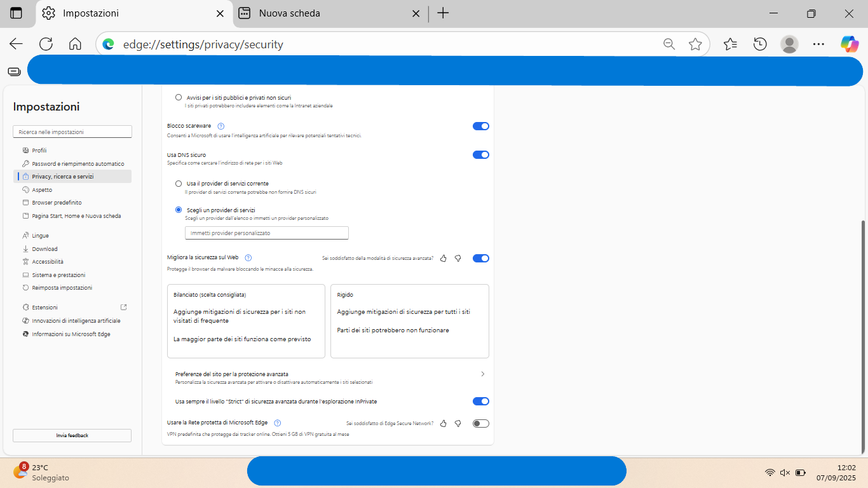The image size is (868, 488).
Task: Focus the Immetti provider personalizzato field
Action: pos(267,233)
